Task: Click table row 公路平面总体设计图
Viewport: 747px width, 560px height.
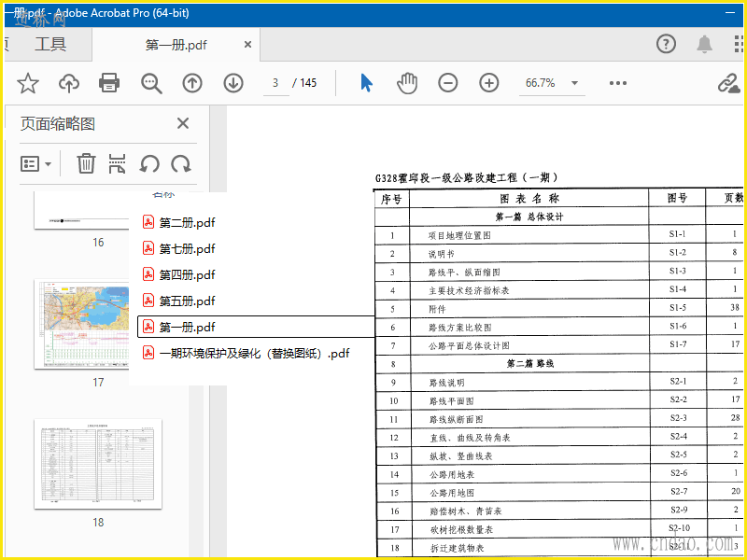Action: point(469,345)
